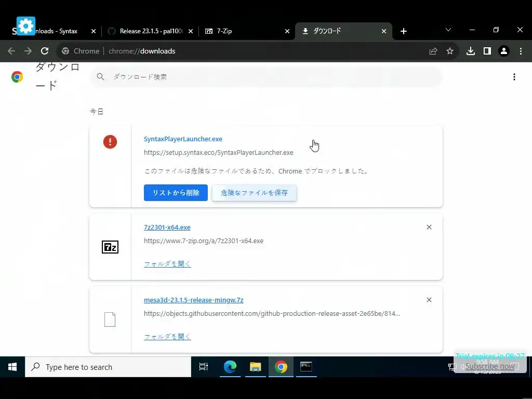This screenshot has height=399, width=532.
Task: Click the blank file icon for mesa3d
Action: click(110, 320)
